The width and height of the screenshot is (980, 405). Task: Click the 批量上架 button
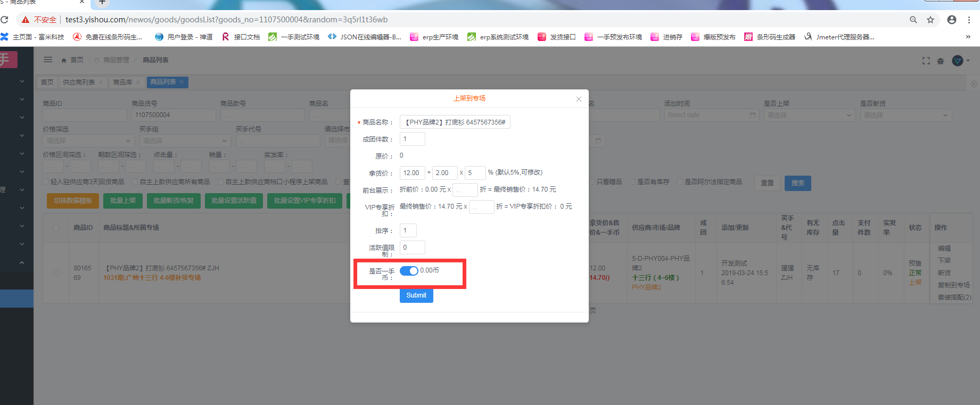pyautogui.click(x=123, y=201)
